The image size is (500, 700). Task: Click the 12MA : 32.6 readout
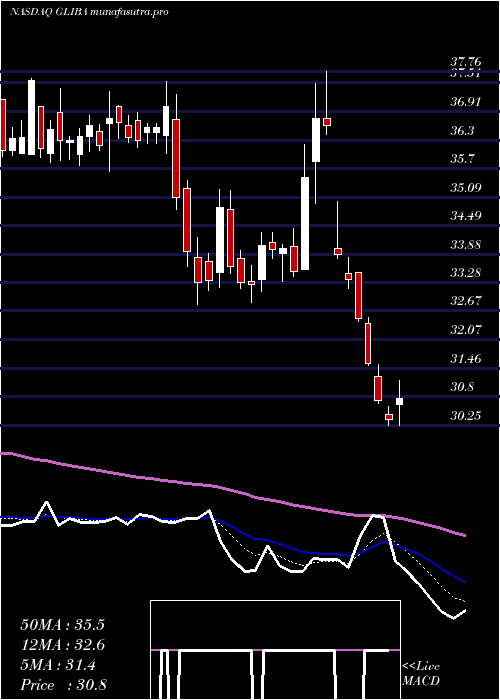(62, 645)
